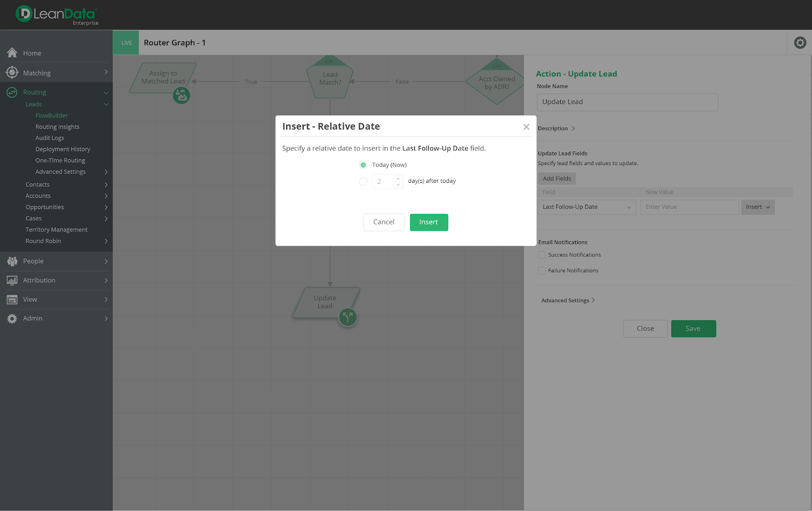
Task: Select the day(s) after today radio option
Action: [363, 181]
